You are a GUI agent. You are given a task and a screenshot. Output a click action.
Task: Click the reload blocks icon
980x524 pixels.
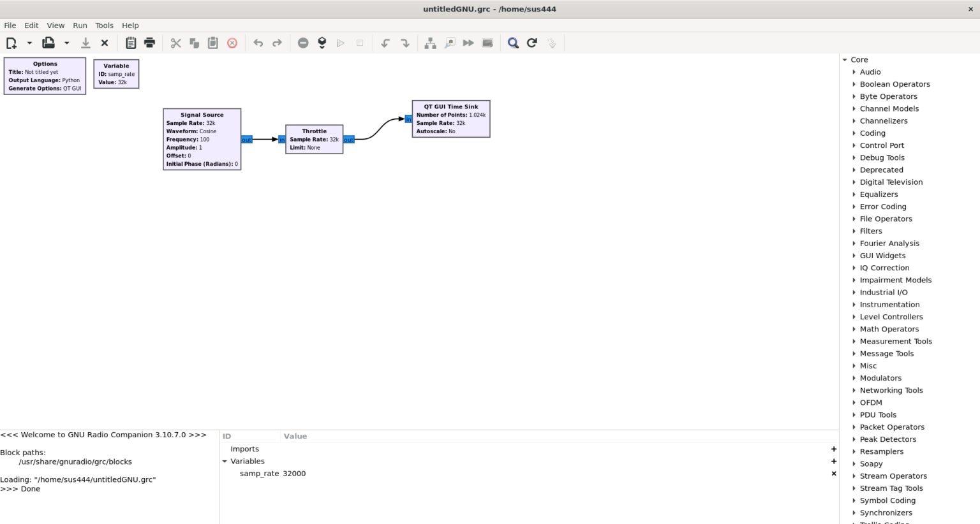532,43
